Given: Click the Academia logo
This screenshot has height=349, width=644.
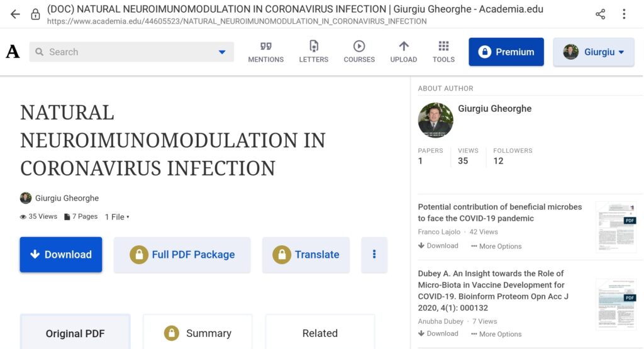Looking at the screenshot, I should pyautogui.click(x=13, y=52).
